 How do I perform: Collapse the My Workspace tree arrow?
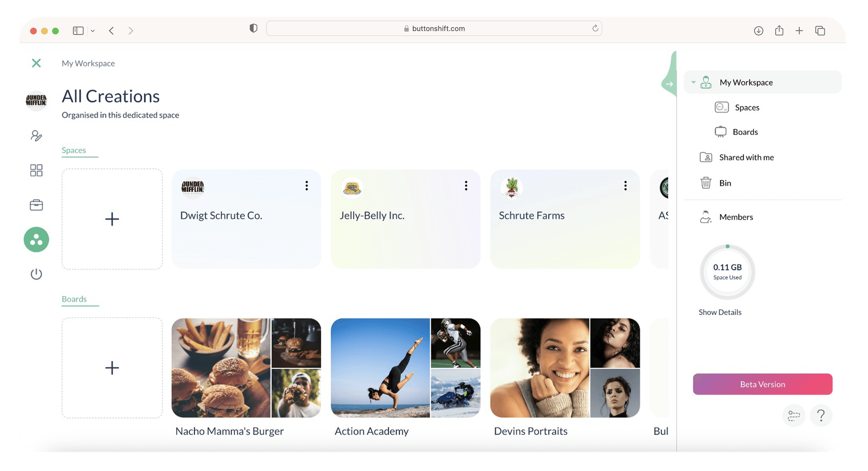point(693,82)
